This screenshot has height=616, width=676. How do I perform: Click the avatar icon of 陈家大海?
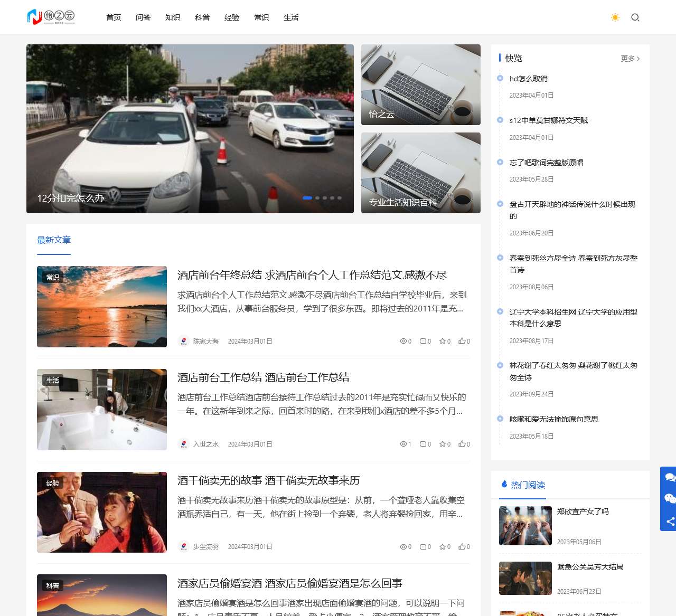183,342
